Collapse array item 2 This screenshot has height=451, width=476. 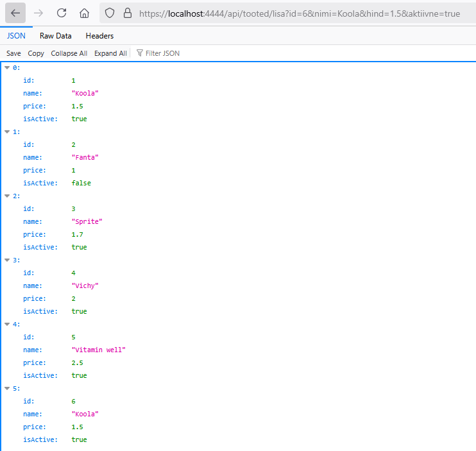coord(8,196)
